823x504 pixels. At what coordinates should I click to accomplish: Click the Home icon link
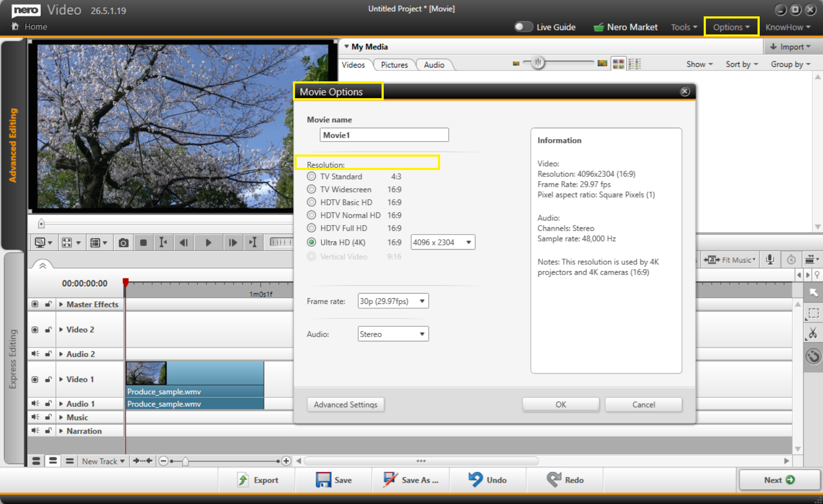16,26
